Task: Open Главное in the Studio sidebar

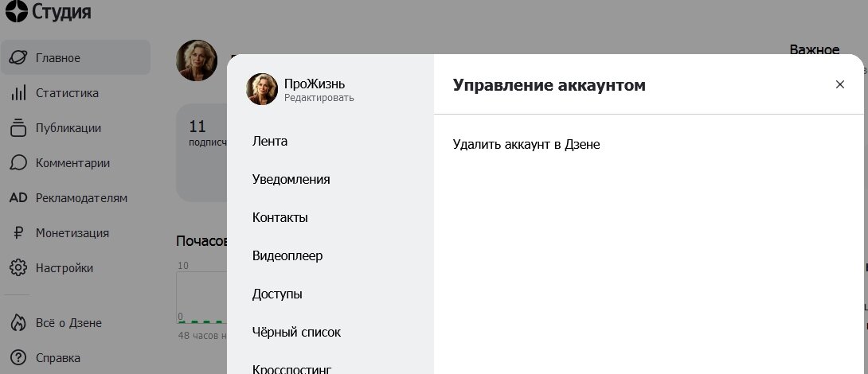Action: 76,57
